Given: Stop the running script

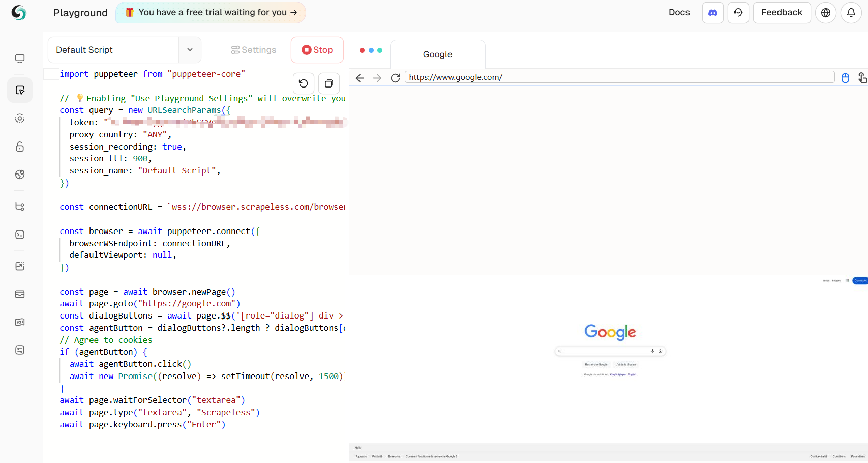Looking at the screenshot, I should click(x=317, y=50).
